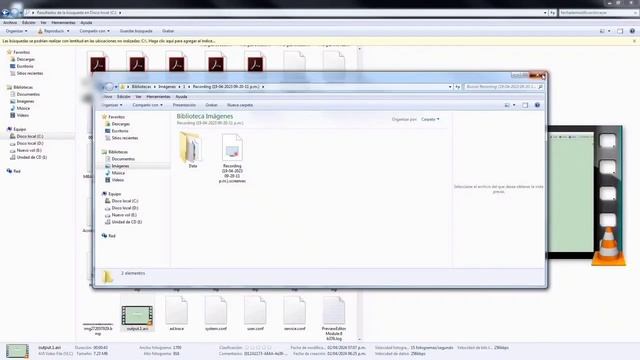Select output.1.avi video thumbnail
Viewport: 640px width, 360px height.
point(137,315)
